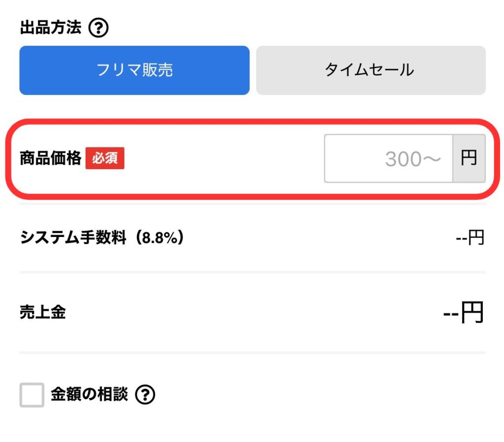Click the 円 unit box beside price field
Image resolution: width=504 pixels, height=442 pixels.
point(469,159)
